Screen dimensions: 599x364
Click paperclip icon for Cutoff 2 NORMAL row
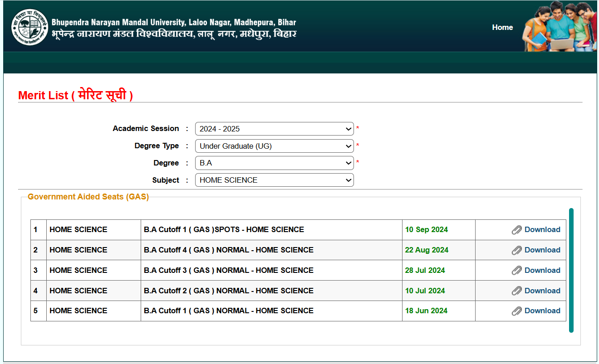click(517, 291)
